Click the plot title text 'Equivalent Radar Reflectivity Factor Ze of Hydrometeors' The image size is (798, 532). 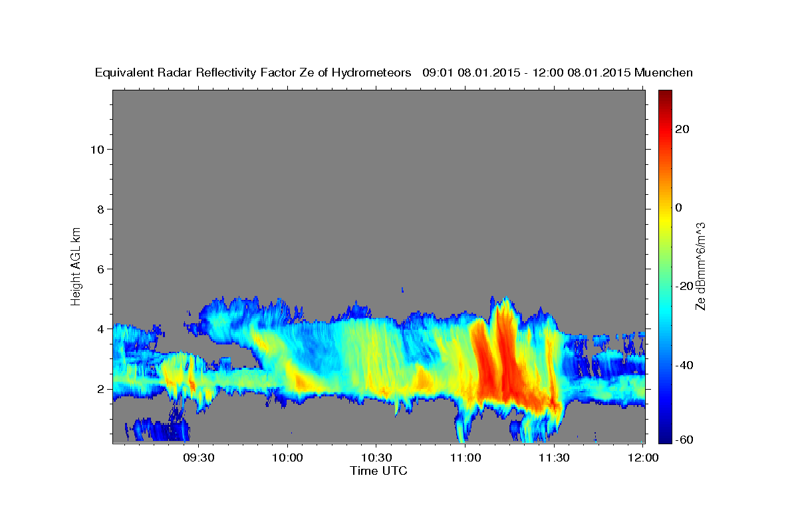253,73
